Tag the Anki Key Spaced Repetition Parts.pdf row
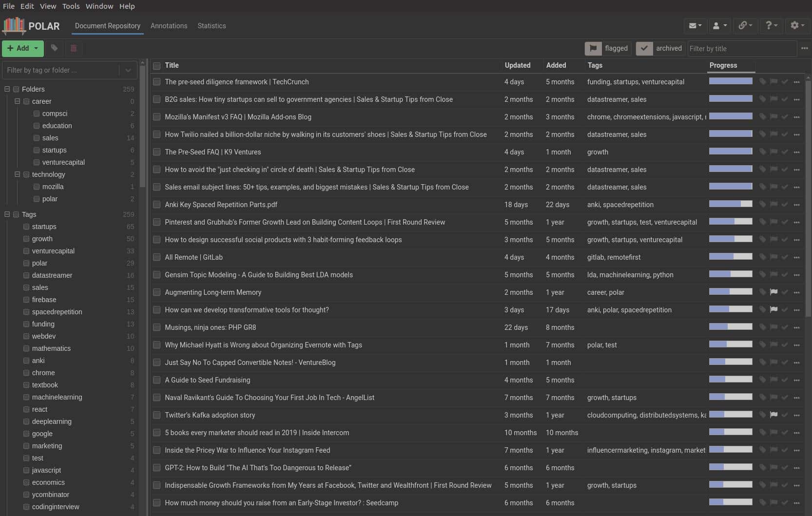The image size is (812, 516). coord(762,205)
